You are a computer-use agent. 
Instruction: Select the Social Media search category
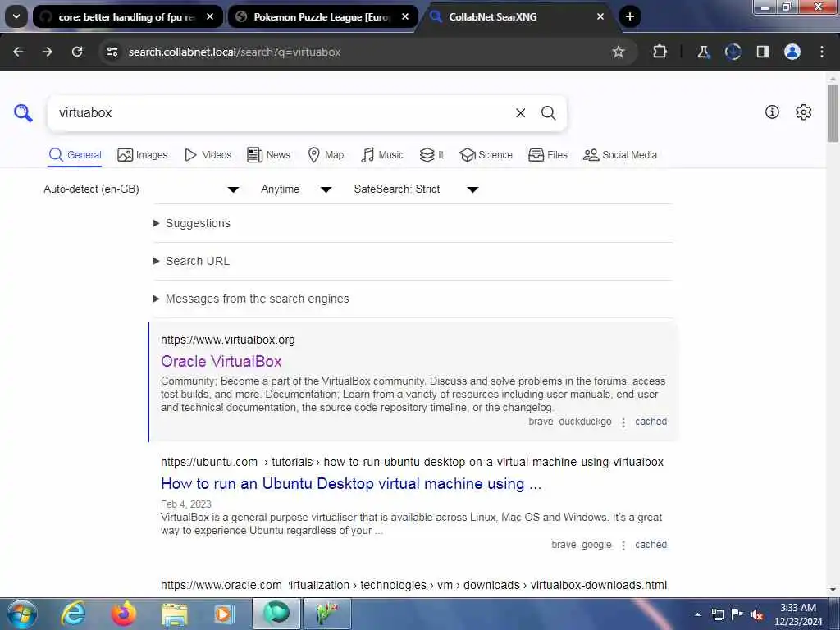click(x=620, y=155)
